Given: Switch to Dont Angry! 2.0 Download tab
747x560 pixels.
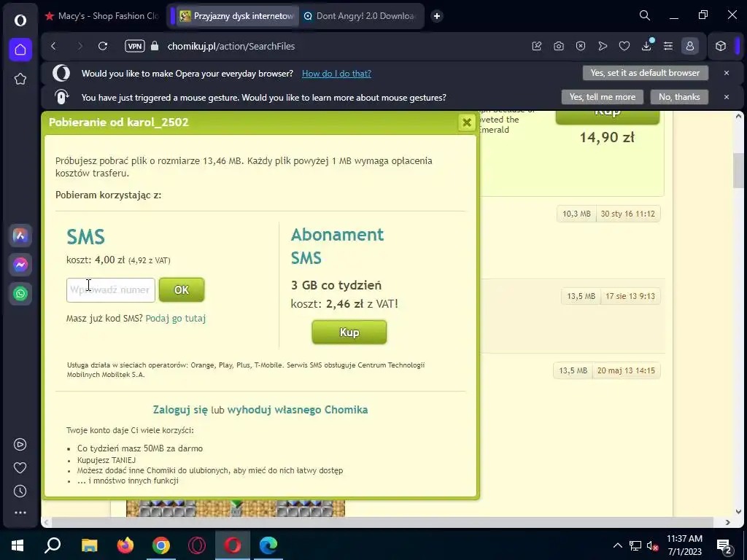Looking at the screenshot, I should coord(362,16).
